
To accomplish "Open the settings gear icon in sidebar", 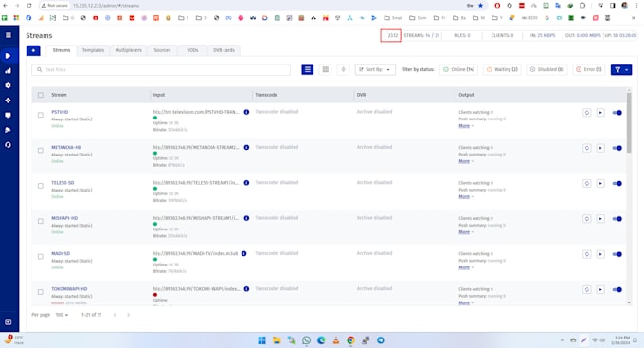I will (x=8, y=85).
